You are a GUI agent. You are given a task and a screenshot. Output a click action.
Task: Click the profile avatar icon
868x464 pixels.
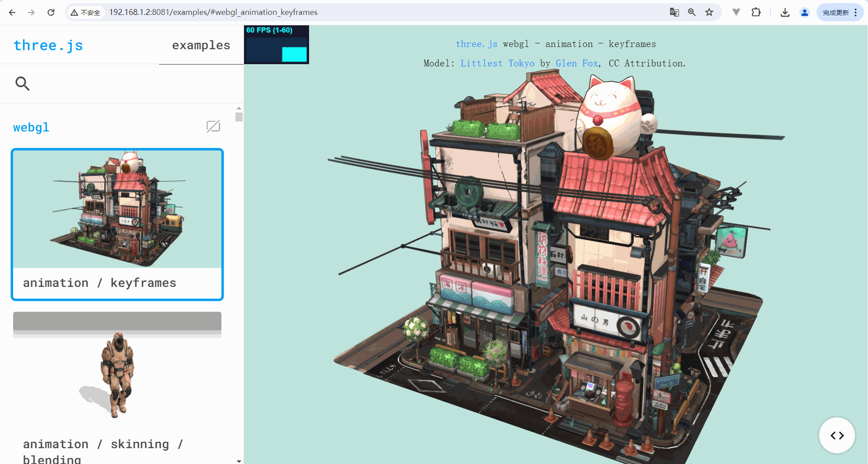click(x=805, y=13)
